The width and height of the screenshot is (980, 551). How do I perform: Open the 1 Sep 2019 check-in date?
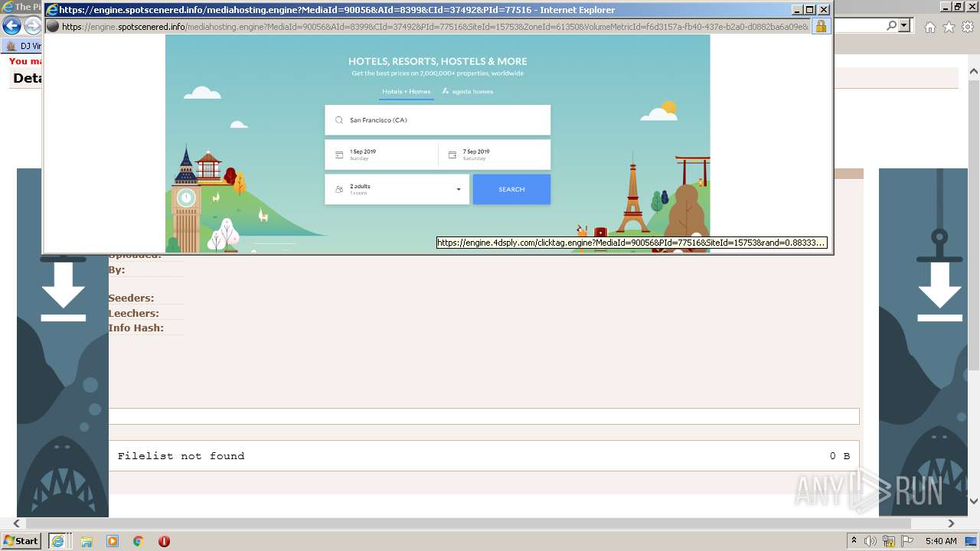click(x=381, y=155)
